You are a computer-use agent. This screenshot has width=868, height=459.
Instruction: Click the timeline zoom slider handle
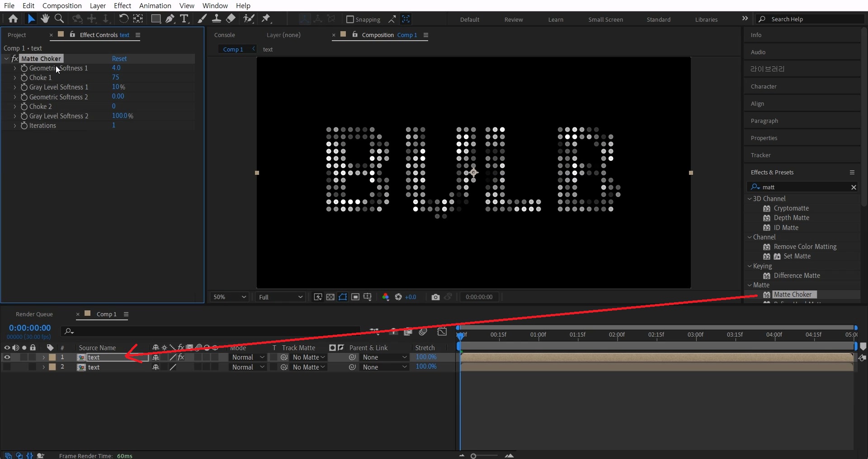click(x=473, y=456)
